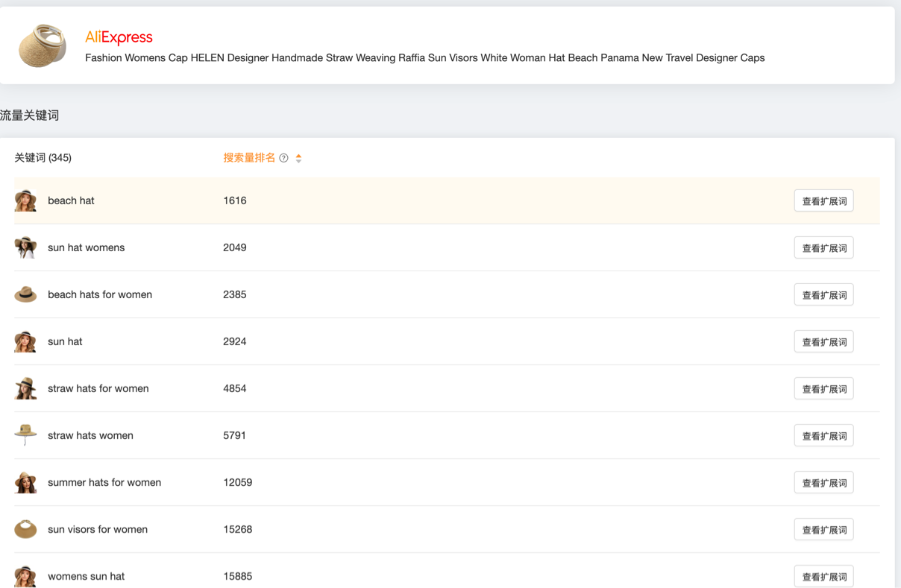
Task: Click the straw hats for women thumbnail
Action: coord(25,388)
